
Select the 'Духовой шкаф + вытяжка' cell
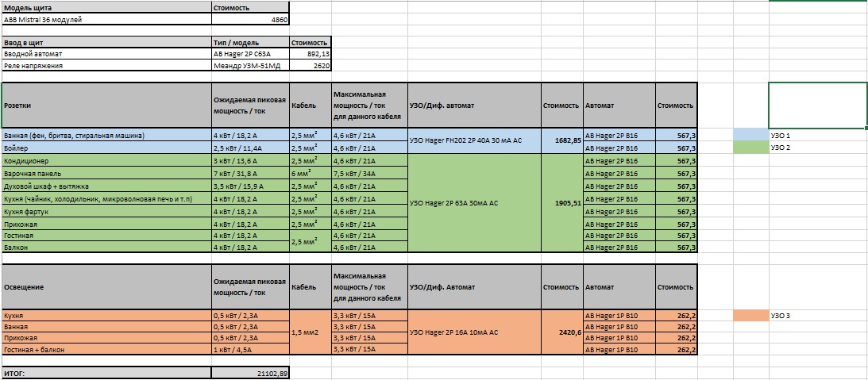(x=106, y=186)
